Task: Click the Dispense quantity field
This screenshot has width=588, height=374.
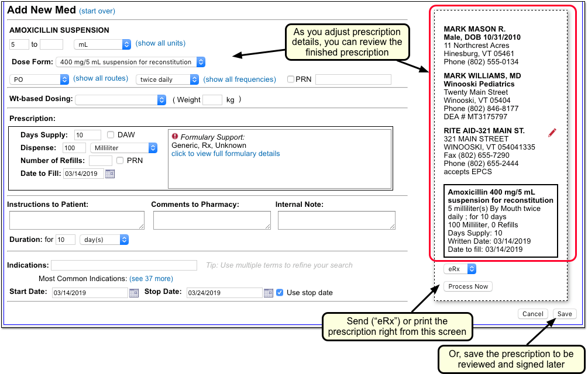Action: point(74,148)
